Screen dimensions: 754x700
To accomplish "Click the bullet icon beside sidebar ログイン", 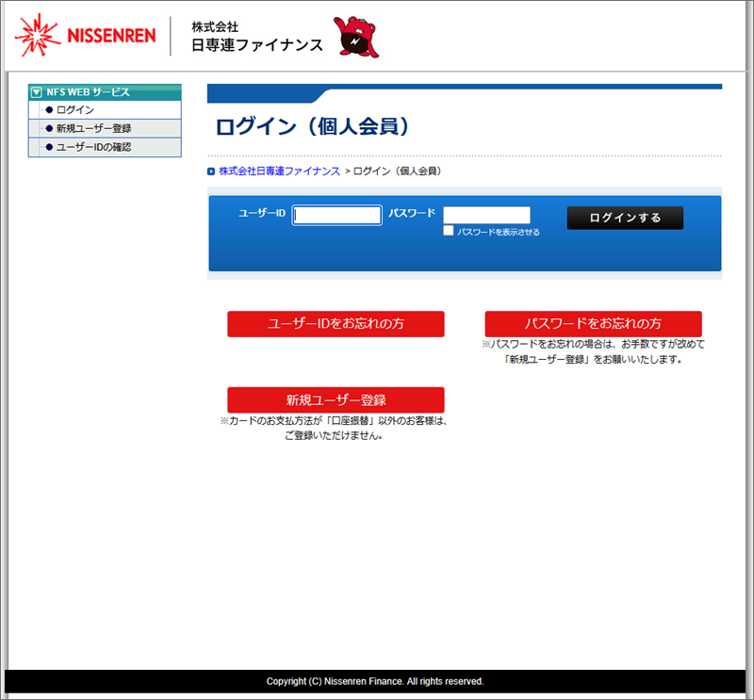I will (x=49, y=110).
